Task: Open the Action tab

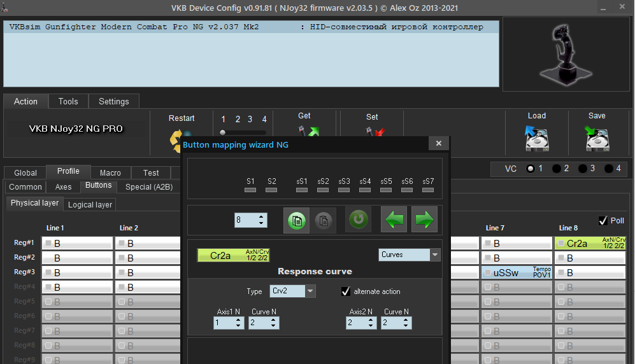Action: 25,102
